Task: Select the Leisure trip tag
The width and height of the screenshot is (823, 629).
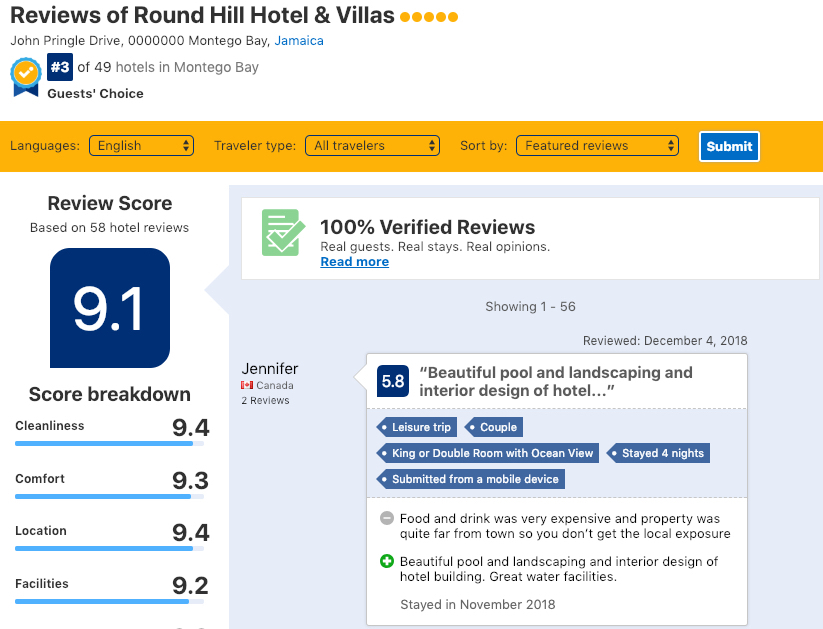Action: click(x=417, y=427)
